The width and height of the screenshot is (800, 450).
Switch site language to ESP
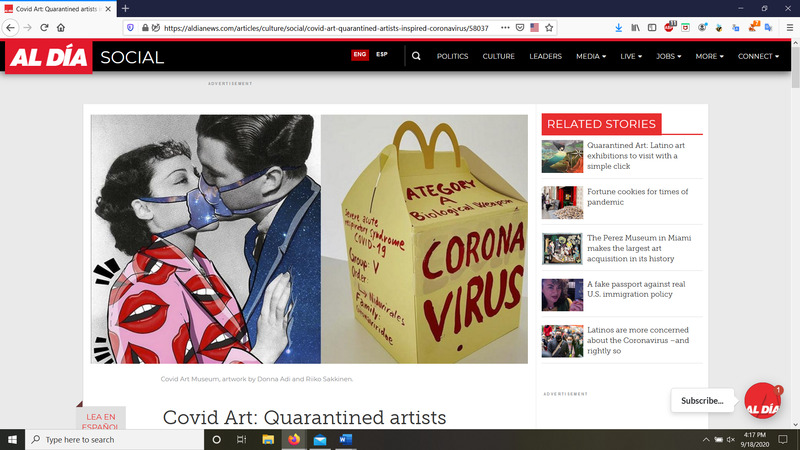point(382,55)
